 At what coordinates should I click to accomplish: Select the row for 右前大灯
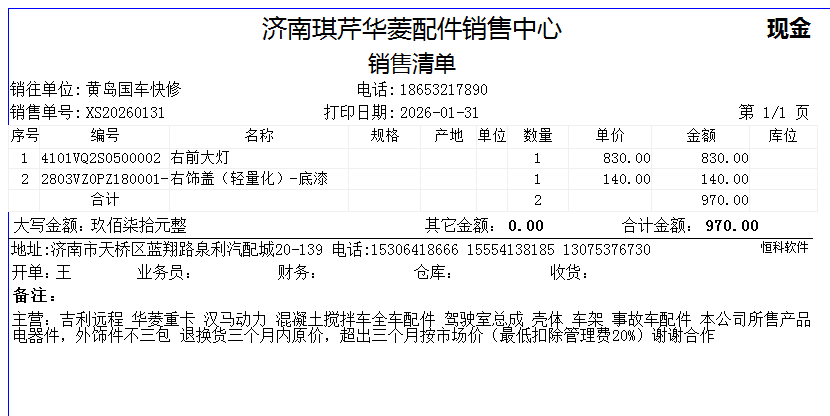click(201, 158)
